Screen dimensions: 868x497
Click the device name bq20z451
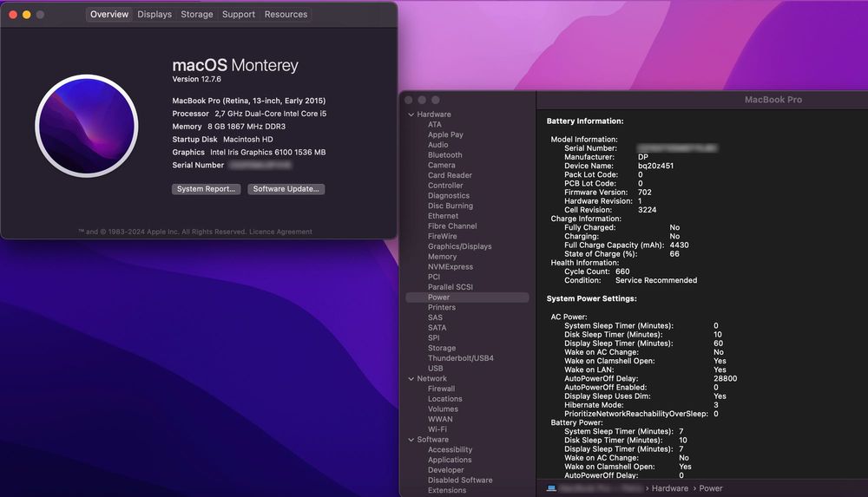coord(655,166)
